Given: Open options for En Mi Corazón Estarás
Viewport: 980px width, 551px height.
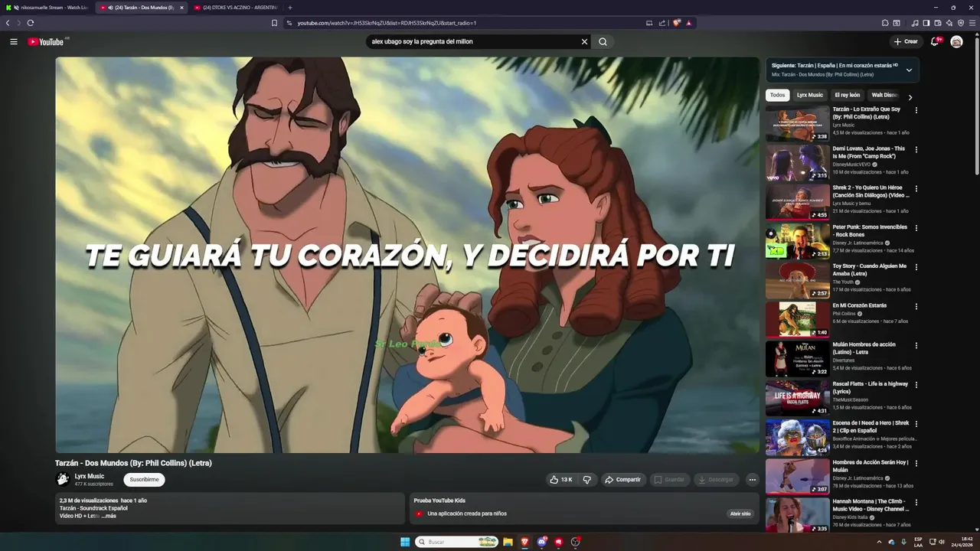Looking at the screenshot, I should 916,306.
